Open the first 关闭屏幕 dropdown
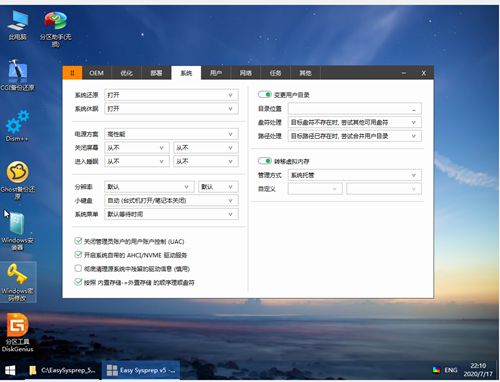Image resolution: width=500 pixels, height=382 pixels. 137,148
